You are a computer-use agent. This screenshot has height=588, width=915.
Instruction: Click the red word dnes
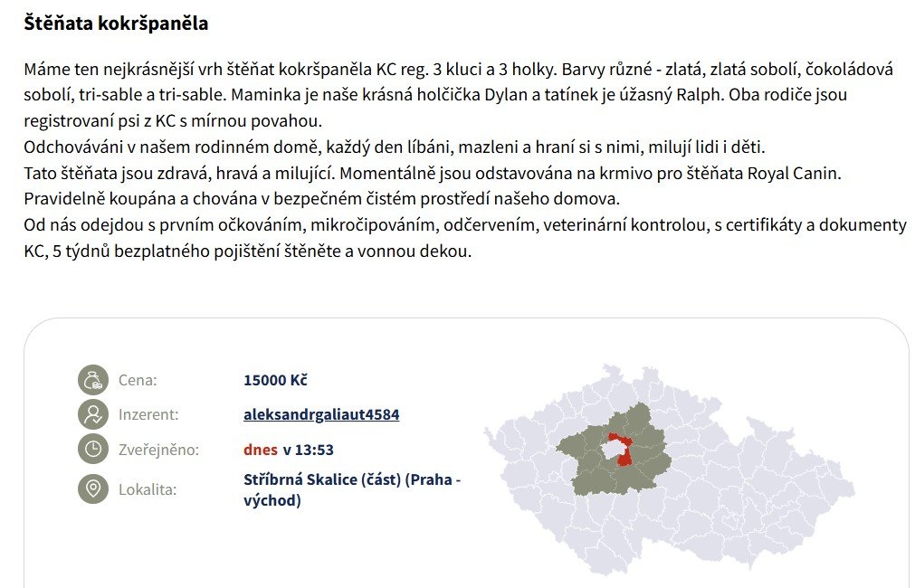[261, 449]
